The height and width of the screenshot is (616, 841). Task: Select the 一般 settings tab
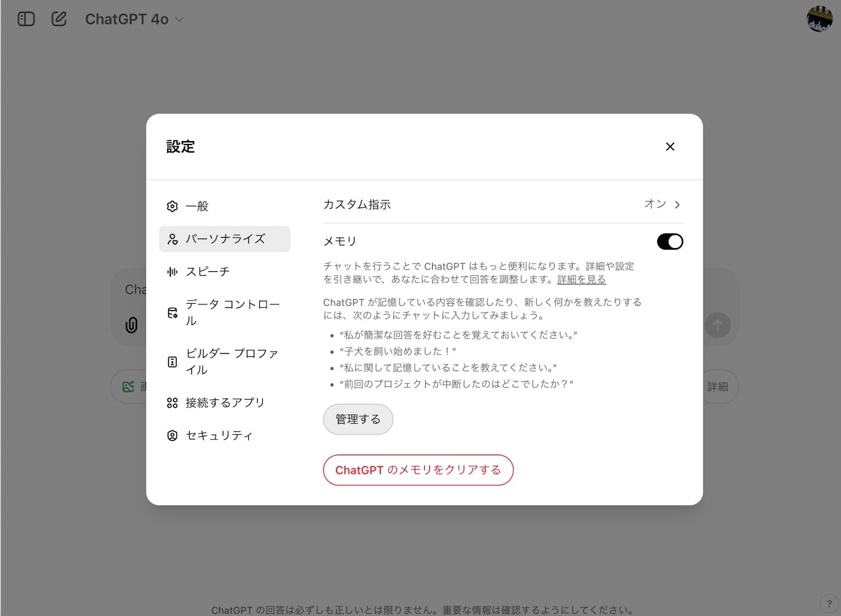coord(224,206)
